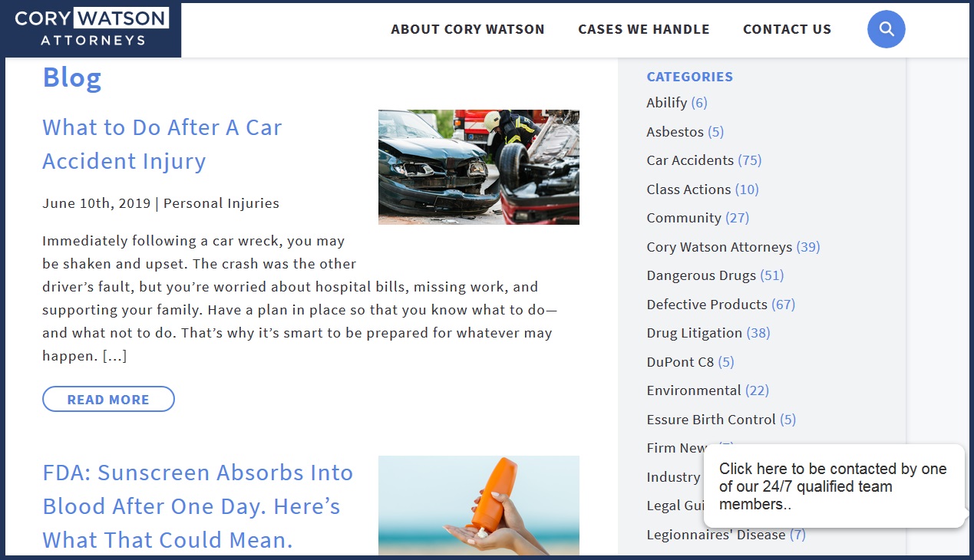The height and width of the screenshot is (560, 974).
Task: Click the Read More button
Action: (108, 399)
